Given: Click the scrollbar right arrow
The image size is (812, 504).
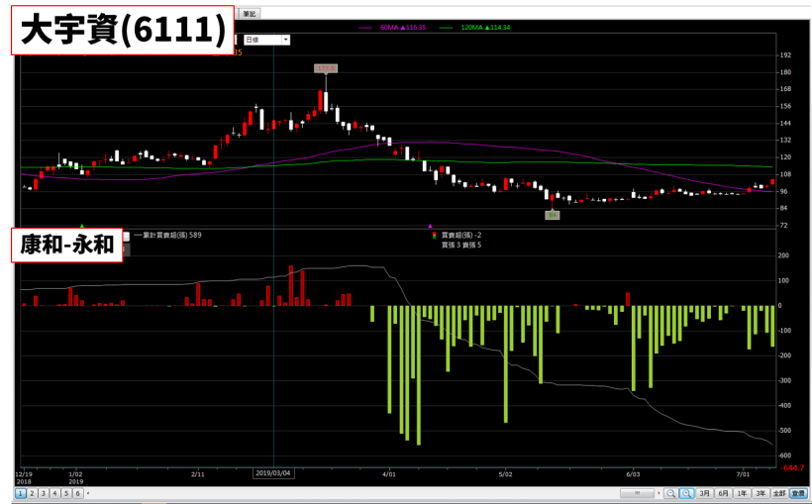Looking at the screenshot, I should 659,493.
